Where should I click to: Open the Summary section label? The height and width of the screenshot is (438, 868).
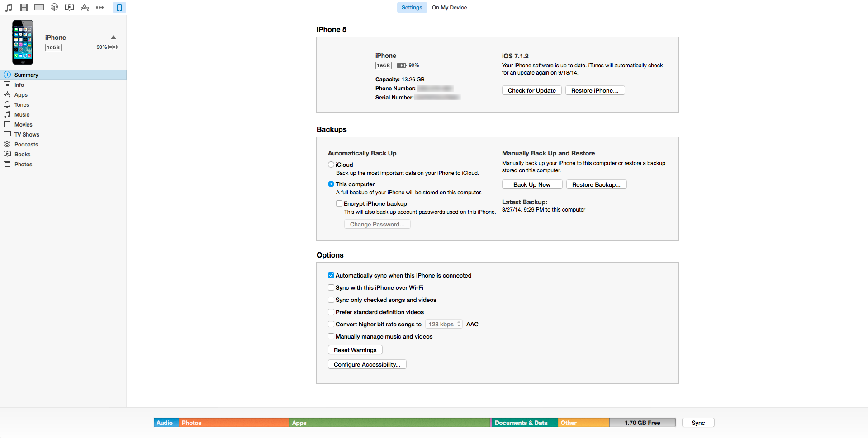26,75
